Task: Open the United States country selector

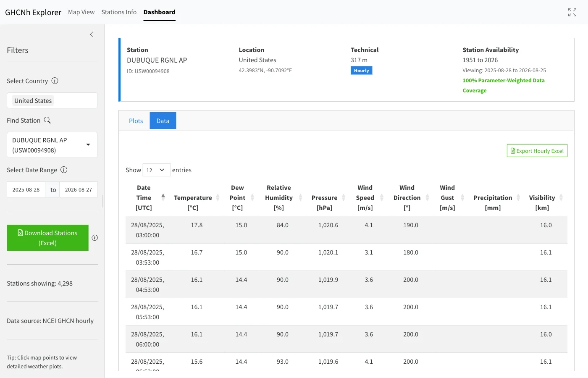Action: pyautogui.click(x=52, y=100)
